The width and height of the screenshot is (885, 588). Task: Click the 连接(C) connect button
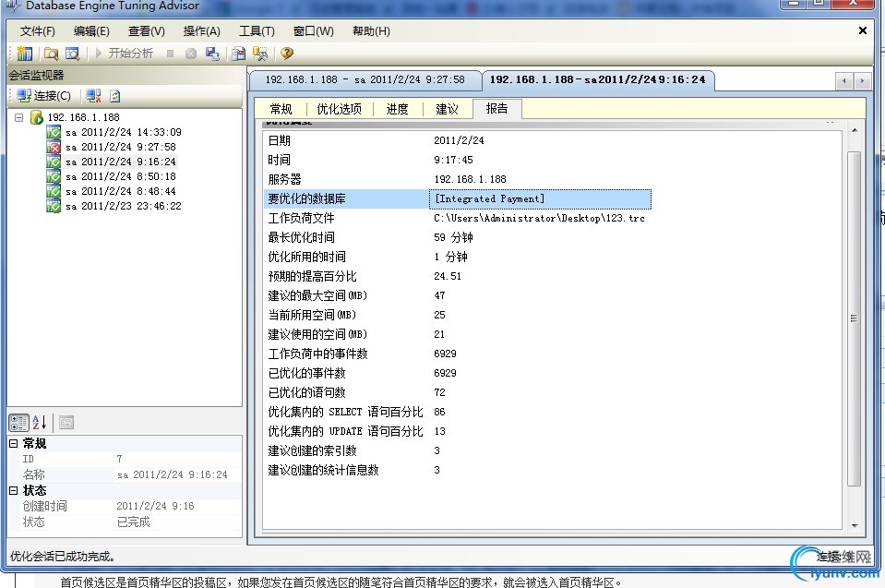tap(44, 96)
